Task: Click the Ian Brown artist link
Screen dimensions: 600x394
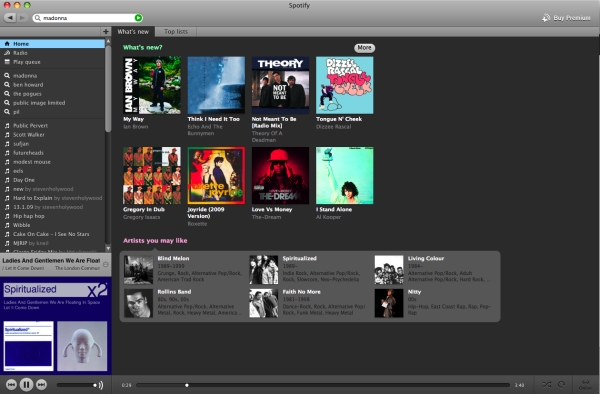Action: pos(135,127)
